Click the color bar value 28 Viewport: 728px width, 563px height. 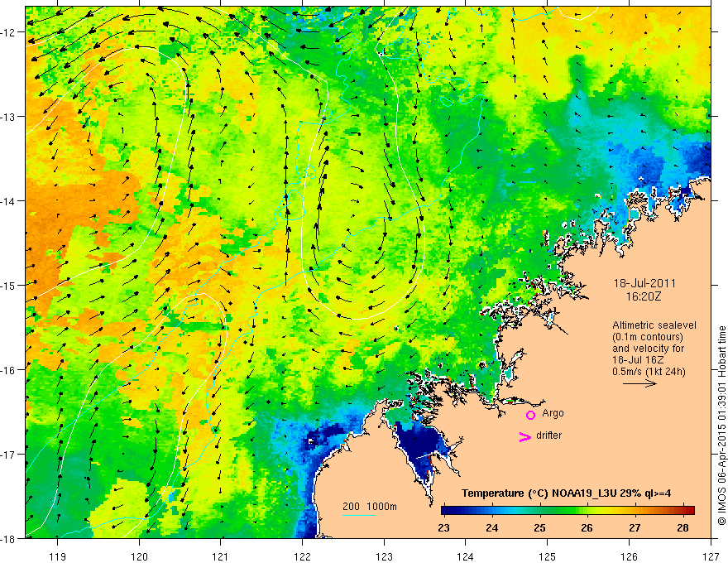coord(682,527)
